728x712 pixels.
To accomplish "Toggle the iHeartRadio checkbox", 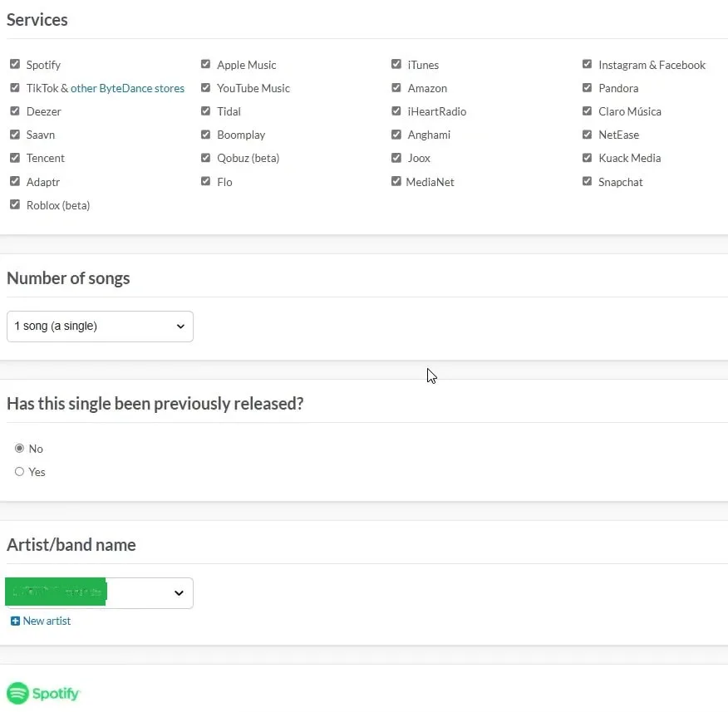I will click(x=396, y=111).
